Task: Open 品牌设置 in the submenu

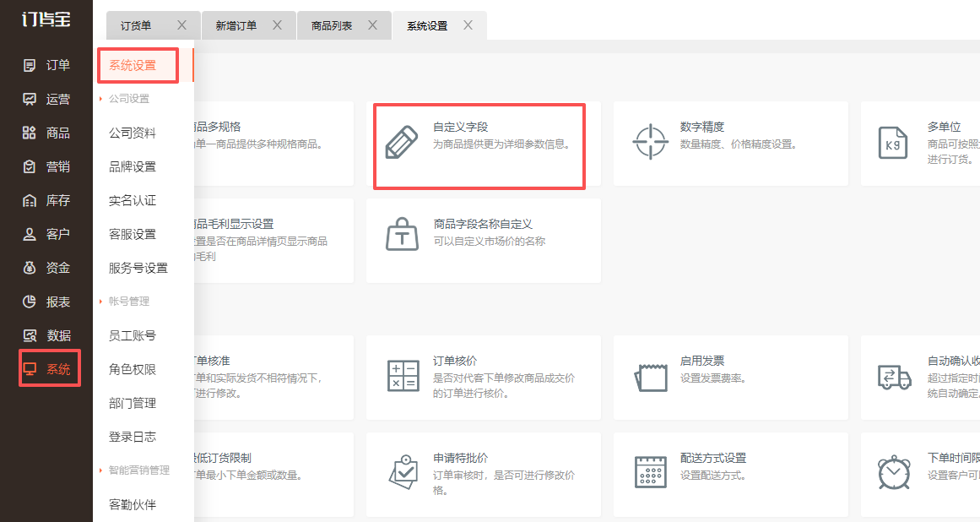Action: (x=133, y=166)
